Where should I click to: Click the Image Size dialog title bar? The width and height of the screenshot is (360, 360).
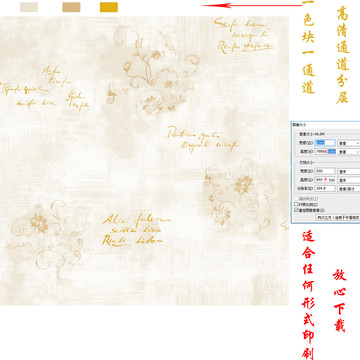tap(326, 124)
